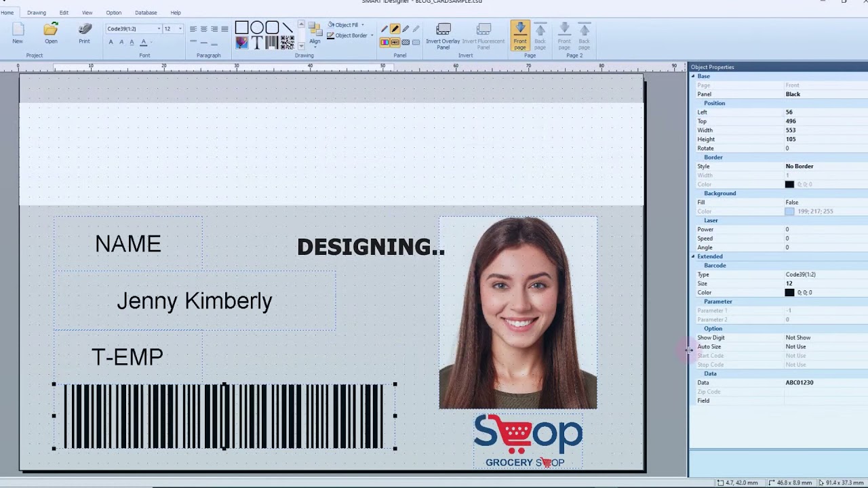868x488 pixels.
Task: Toggle the highlighted black pen panel
Action: [x=395, y=29]
